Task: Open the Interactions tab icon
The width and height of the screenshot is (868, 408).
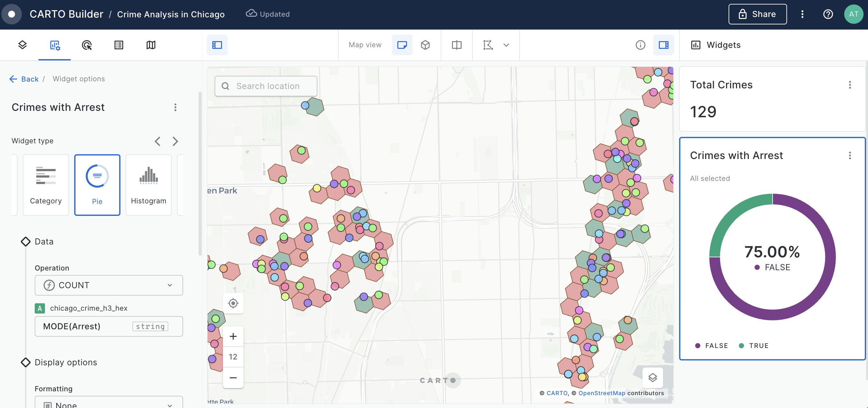Action: pyautogui.click(x=87, y=45)
